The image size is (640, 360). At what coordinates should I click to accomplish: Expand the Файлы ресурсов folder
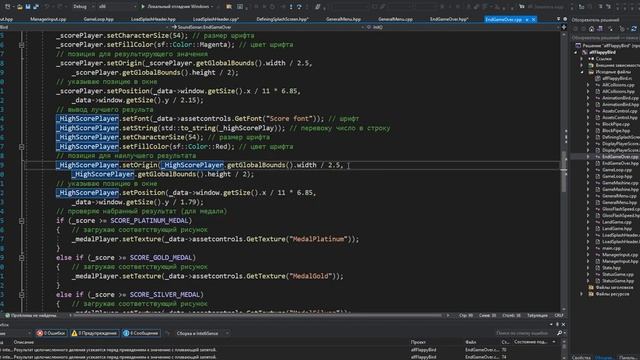(582, 294)
